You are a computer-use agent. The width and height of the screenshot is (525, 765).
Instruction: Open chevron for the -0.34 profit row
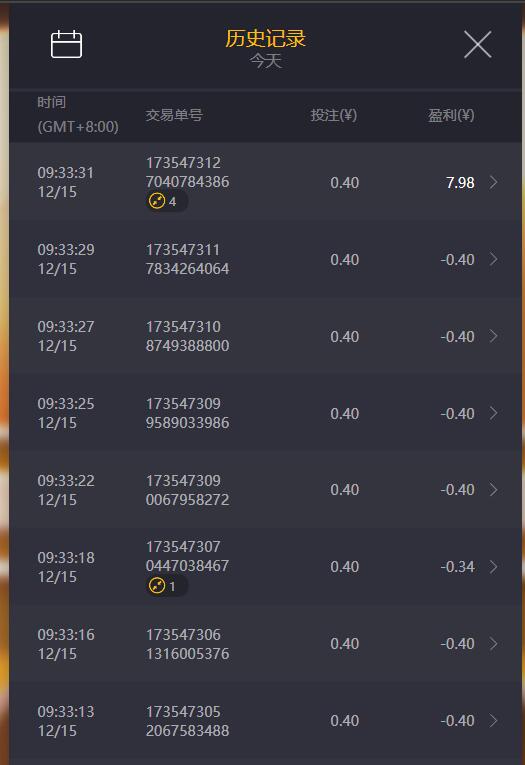(493, 566)
